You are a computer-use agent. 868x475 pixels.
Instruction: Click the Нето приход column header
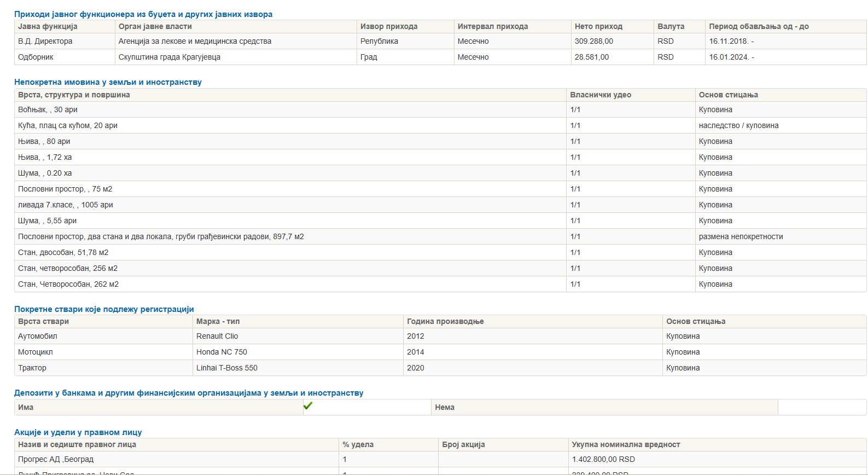[x=598, y=26]
